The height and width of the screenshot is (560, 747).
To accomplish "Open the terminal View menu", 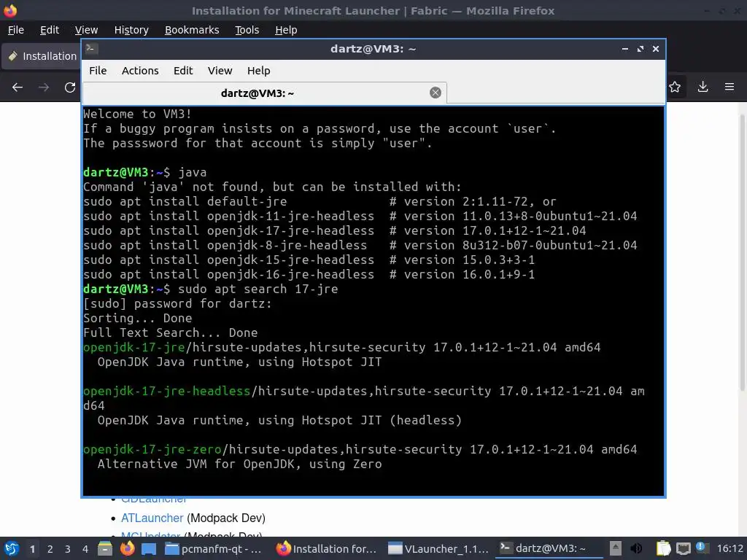I will [220, 71].
